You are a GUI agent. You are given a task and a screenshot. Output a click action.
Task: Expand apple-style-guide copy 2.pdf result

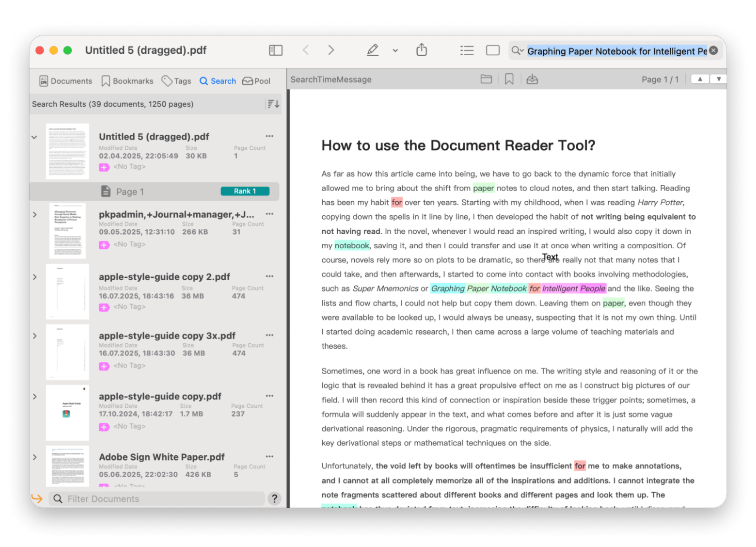(x=34, y=277)
